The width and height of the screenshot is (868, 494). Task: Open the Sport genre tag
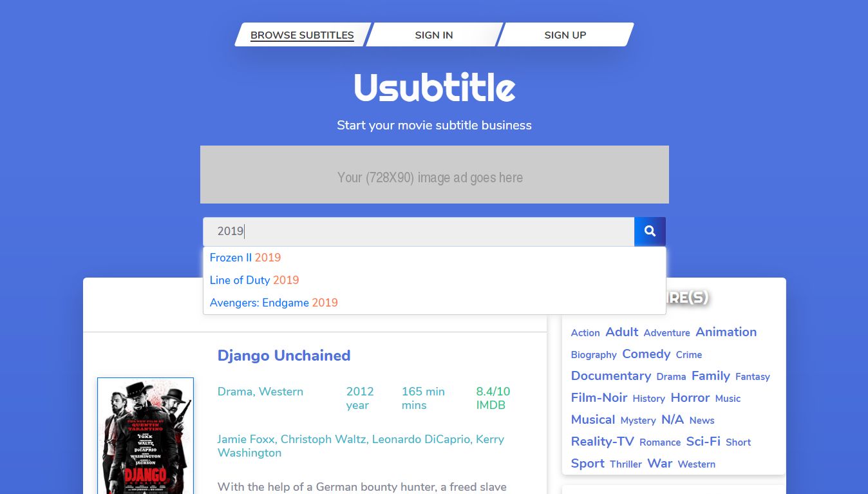pyautogui.click(x=588, y=464)
